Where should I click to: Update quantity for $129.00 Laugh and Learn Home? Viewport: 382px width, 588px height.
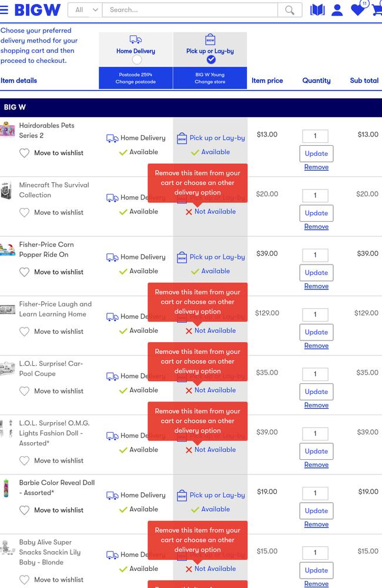click(316, 333)
